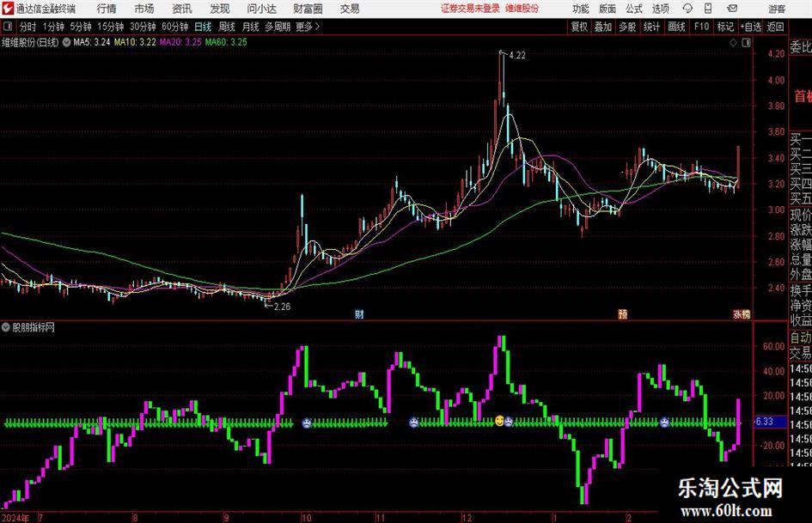Select the 周线 weekly period
The image size is (812, 523).
pyautogui.click(x=227, y=27)
